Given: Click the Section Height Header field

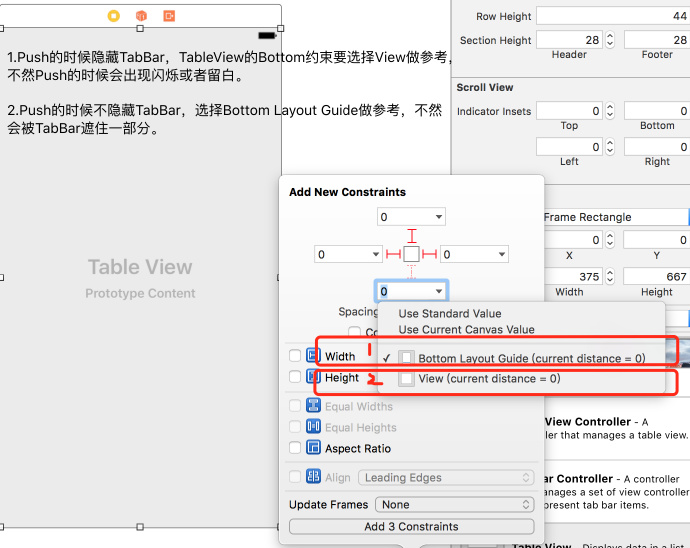Looking at the screenshot, I should point(569,40).
